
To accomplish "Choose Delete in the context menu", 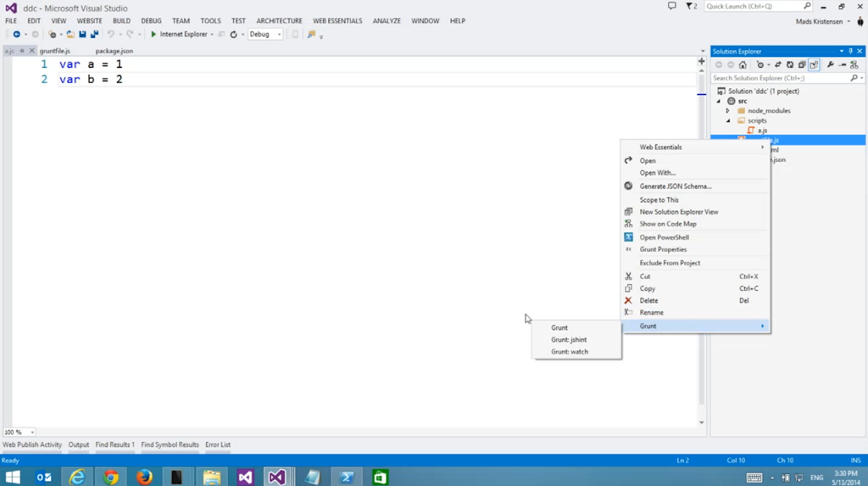I will (697, 300).
